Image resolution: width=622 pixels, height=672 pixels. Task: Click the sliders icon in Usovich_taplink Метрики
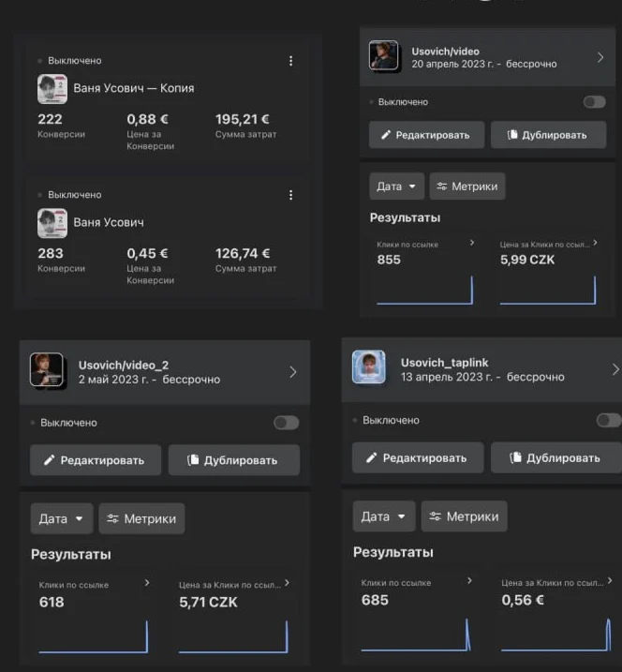pos(436,516)
